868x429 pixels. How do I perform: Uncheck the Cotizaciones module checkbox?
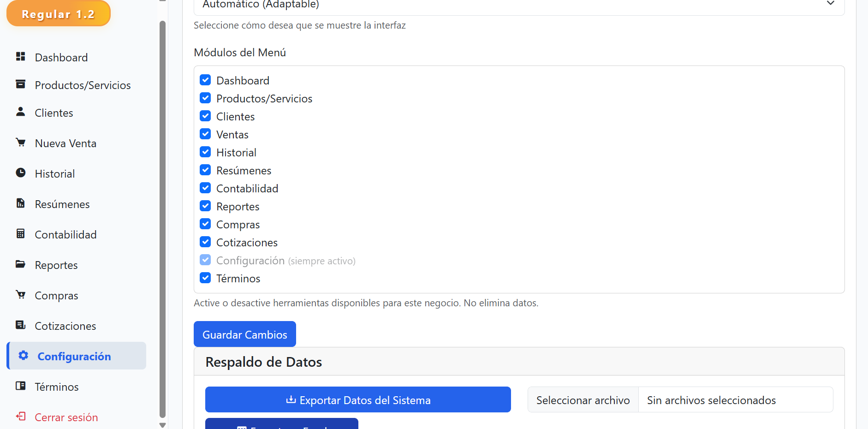click(x=205, y=242)
